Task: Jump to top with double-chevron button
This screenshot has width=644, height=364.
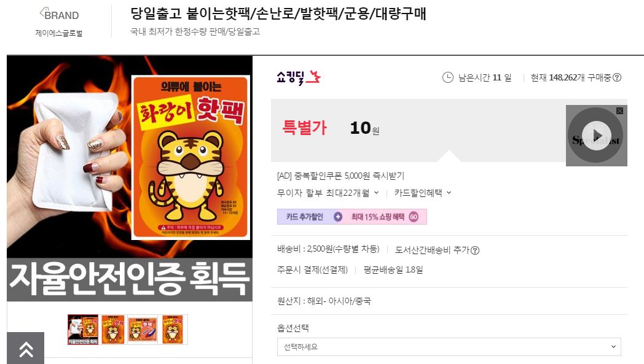Action: point(25,348)
